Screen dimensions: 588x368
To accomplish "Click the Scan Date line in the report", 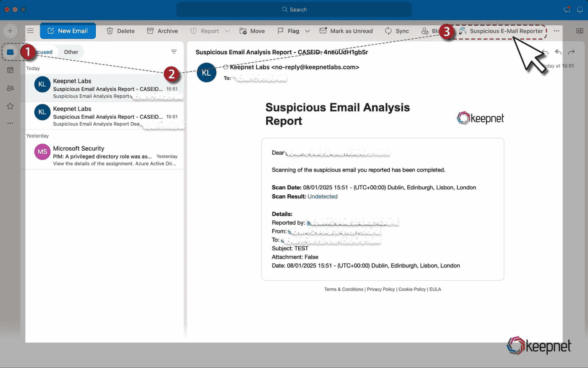I will click(374, 188).
